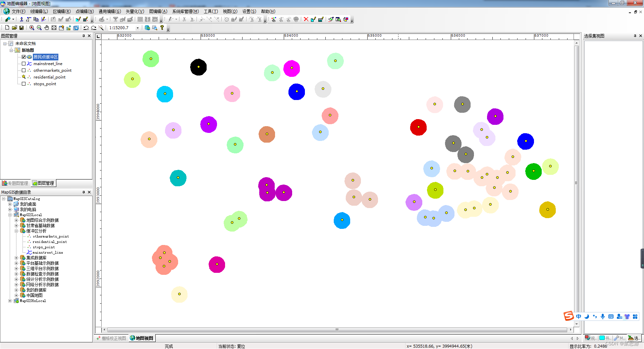Open the map scale 1:15200.7 dropdown

138,28
